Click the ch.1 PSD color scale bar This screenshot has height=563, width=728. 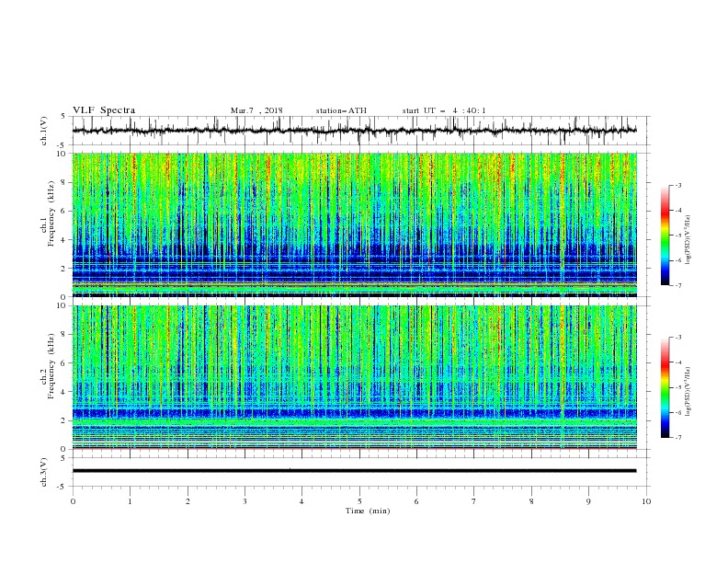(x=665, y=236)
